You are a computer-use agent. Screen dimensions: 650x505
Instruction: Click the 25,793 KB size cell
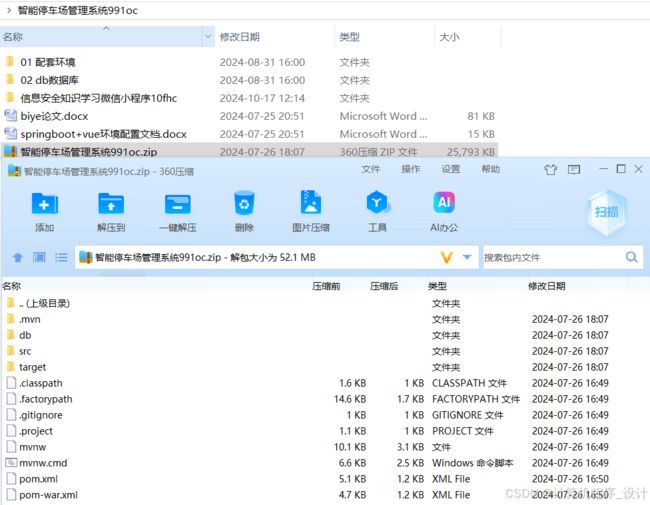coord(471,152)
